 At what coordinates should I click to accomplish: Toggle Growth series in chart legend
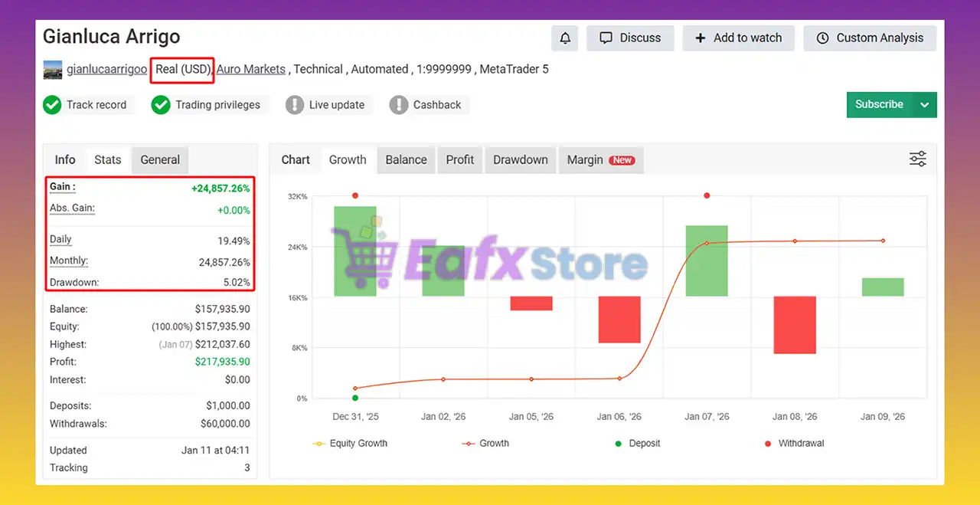(485, 443)
